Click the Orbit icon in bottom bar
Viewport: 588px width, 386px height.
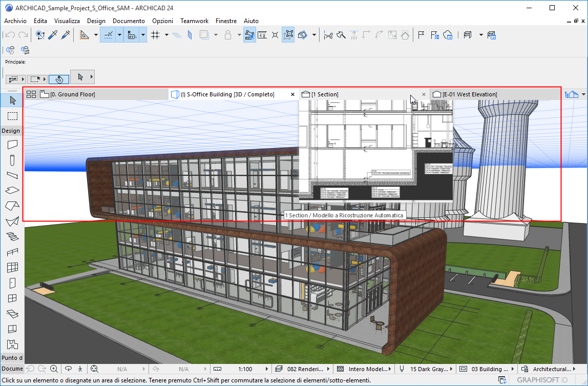[x=68, y=369]
